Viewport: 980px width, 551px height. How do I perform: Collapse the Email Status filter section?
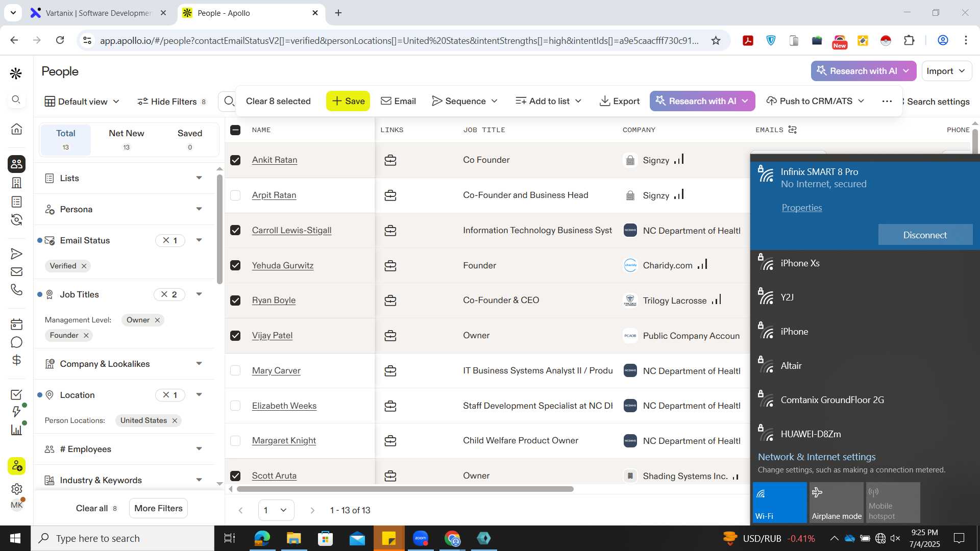[199, 240]
